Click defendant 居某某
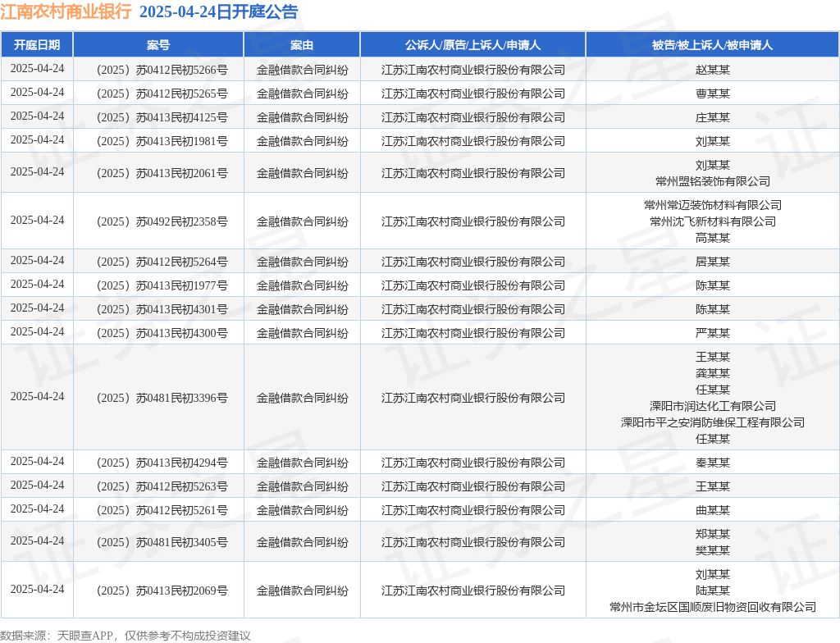This screenshot has width=840, height=643. 713,262
